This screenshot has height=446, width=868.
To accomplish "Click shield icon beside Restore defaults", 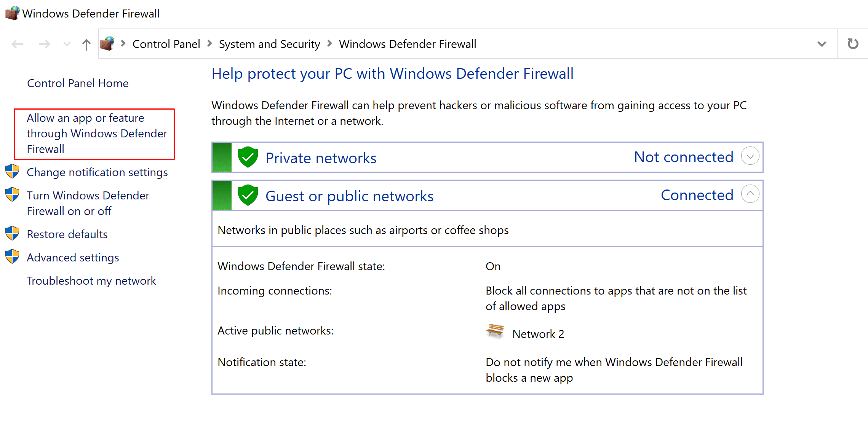I will point(12,234).
